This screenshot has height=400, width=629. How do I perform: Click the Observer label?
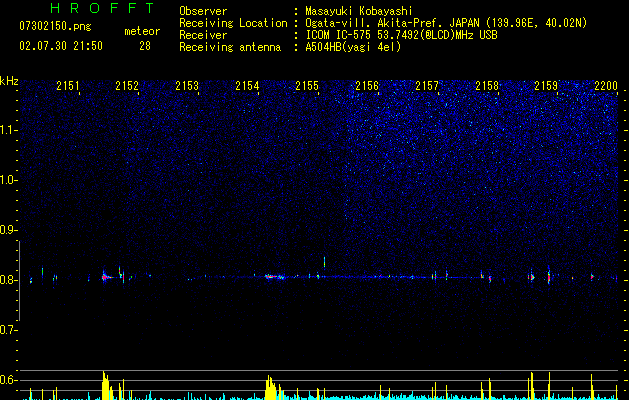tap(203, 11)
